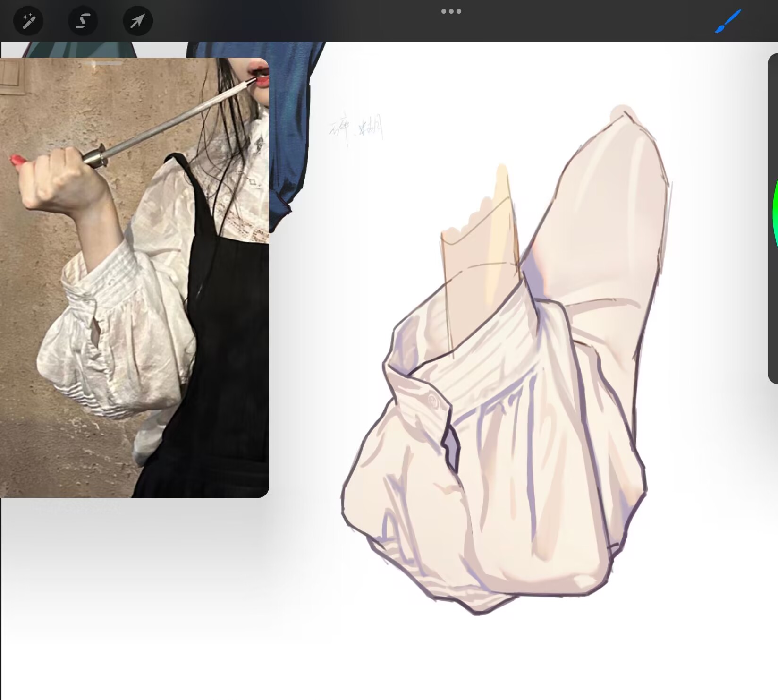Viewport: 778px width, 700px height.
Task: Select the Transform arrow tool
Action: [x=137, y=21]
